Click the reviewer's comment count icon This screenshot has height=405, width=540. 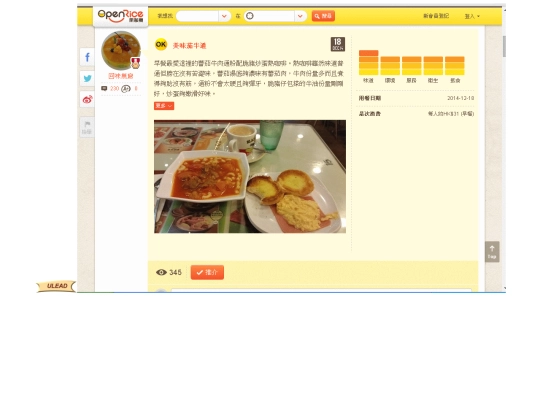coord(104,89)
